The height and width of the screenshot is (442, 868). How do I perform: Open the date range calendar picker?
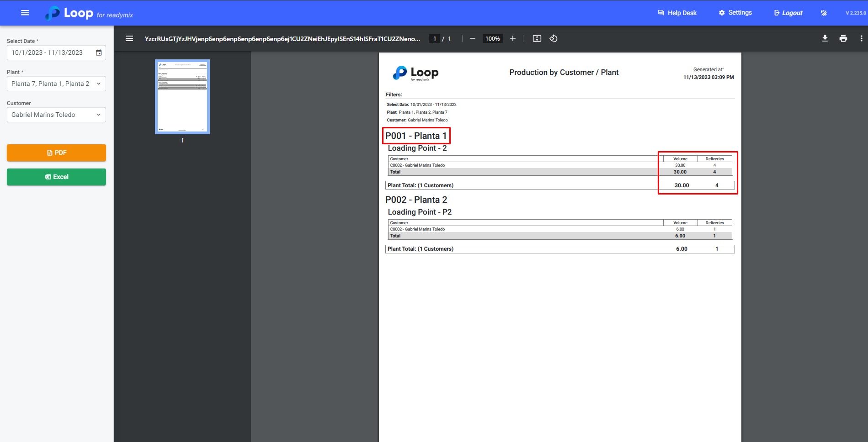[99, 53]
